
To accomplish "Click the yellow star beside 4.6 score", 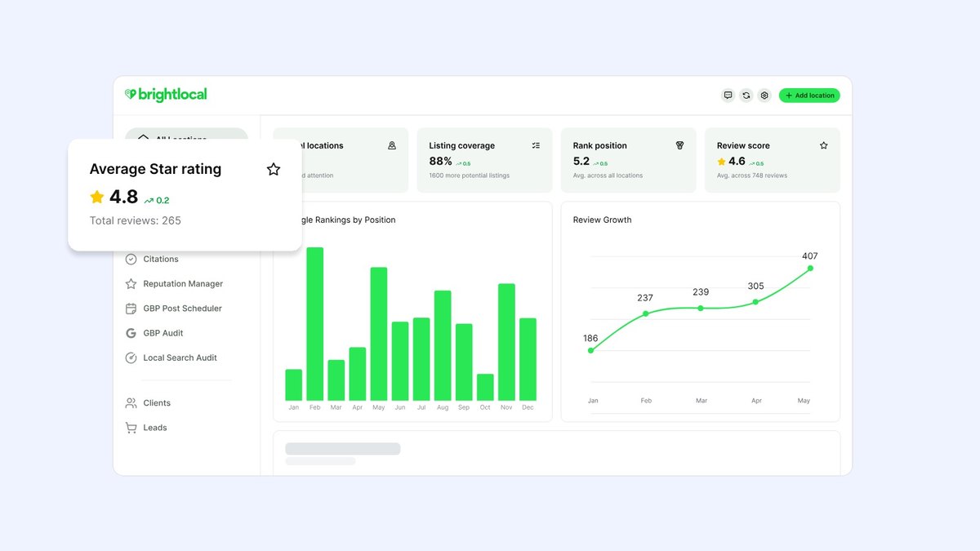I will [721, 162].
